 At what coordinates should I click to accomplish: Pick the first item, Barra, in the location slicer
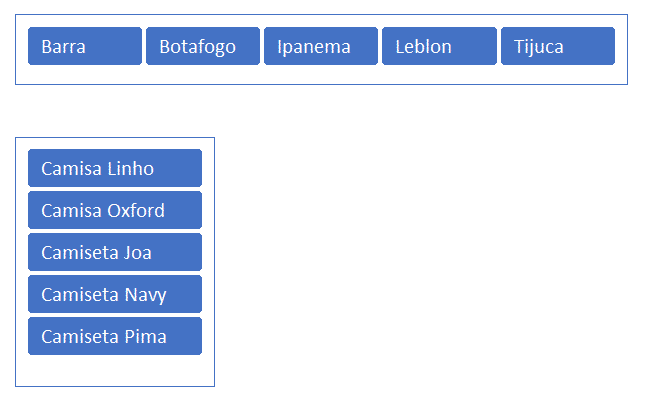click(x=85, y=46)
